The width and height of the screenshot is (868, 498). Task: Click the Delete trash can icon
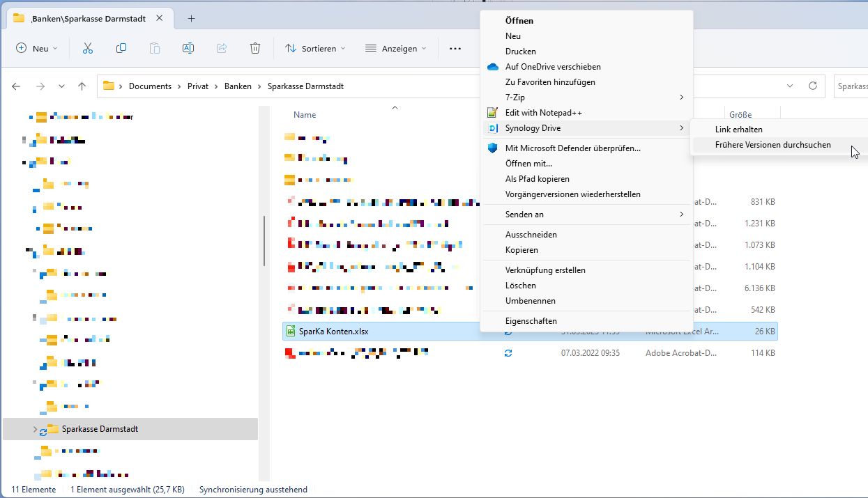point(255,48)
